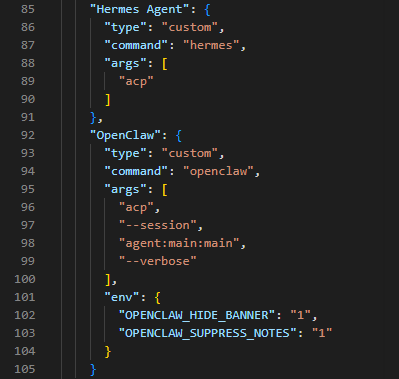Screen dimensions: 399x379
Task: Click line number 105 in the gutter
Action: point(25,369)
